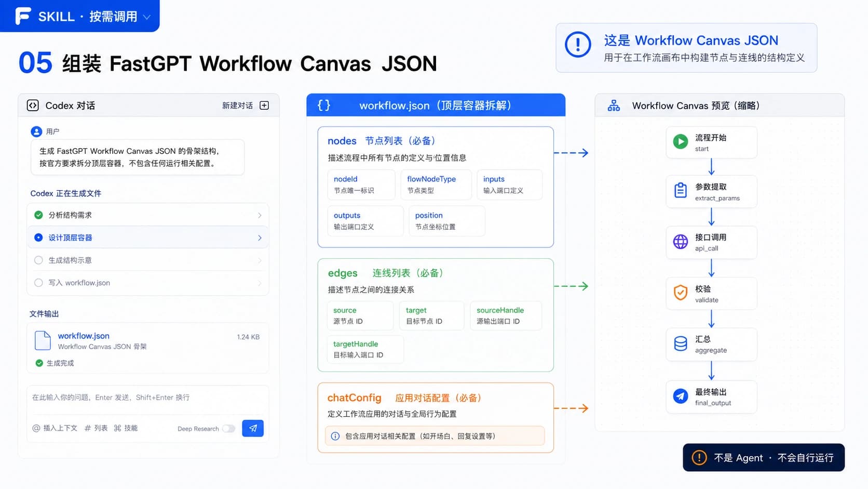Click the 校验 shield check icon
The image size is (868, 489).
tap(681, 293)
